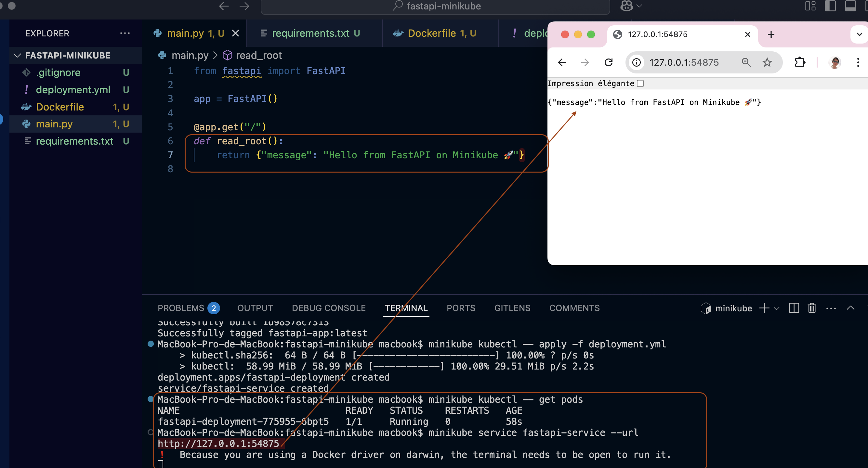Open the PORTS panel tab
Image resolution: width=868 pixels, height=468 pixels.
(x=461, y=308)
